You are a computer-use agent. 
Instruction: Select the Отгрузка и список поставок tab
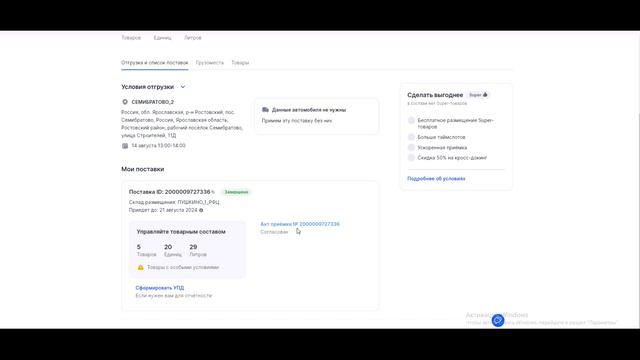point(155,63)
